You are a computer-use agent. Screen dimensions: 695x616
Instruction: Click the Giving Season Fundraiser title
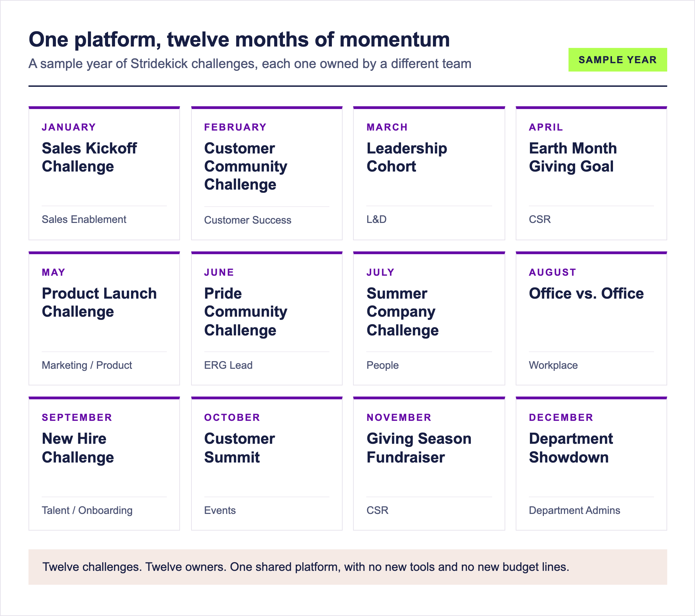[x=419, y=448]
